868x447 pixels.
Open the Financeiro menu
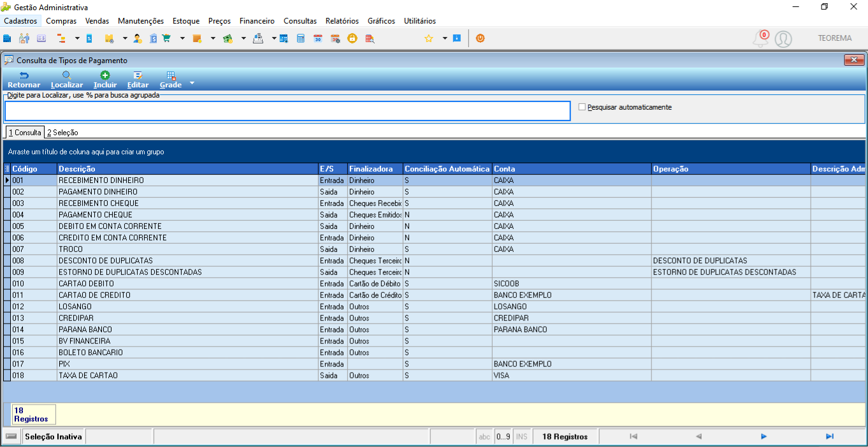tap(257, 21)
